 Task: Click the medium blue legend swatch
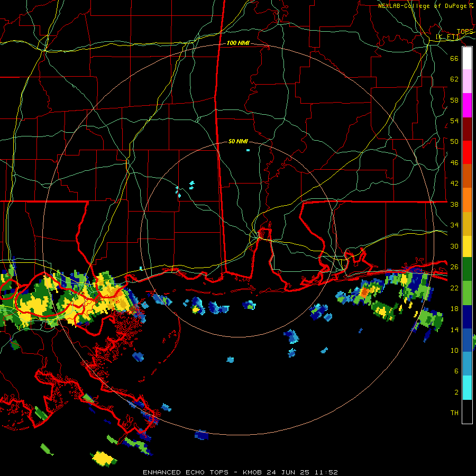467,340
